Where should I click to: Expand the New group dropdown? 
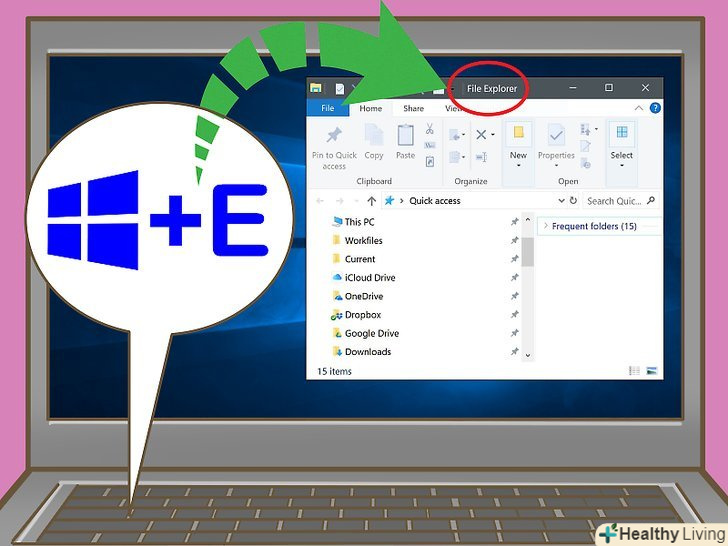[518, 165]
